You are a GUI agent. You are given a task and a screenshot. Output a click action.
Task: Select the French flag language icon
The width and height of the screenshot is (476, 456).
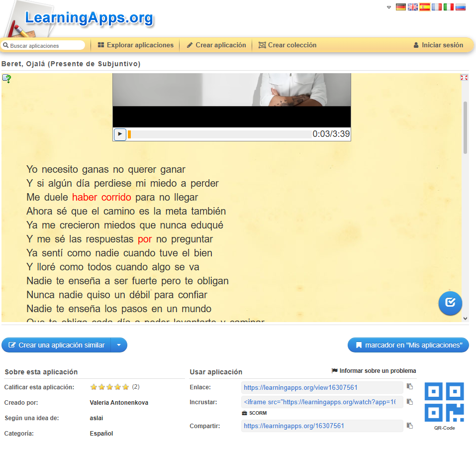[x=437, y=7]
